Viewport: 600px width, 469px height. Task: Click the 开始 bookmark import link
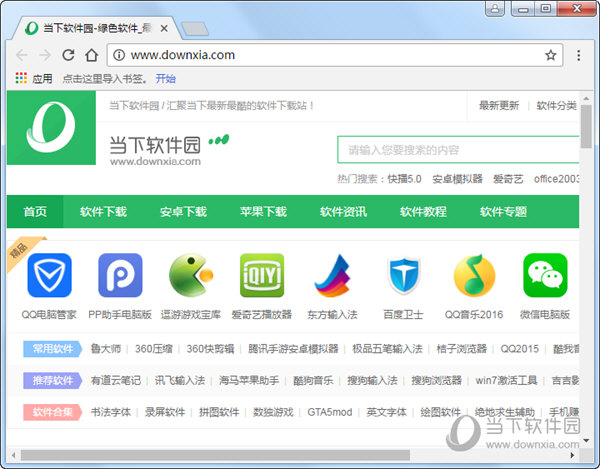click(x=166, y=78)
